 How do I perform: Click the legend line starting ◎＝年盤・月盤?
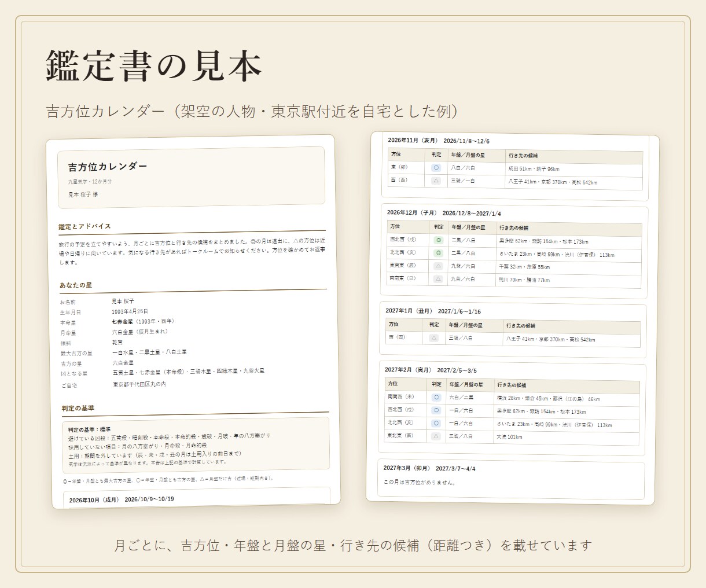(x=168, y=480)
